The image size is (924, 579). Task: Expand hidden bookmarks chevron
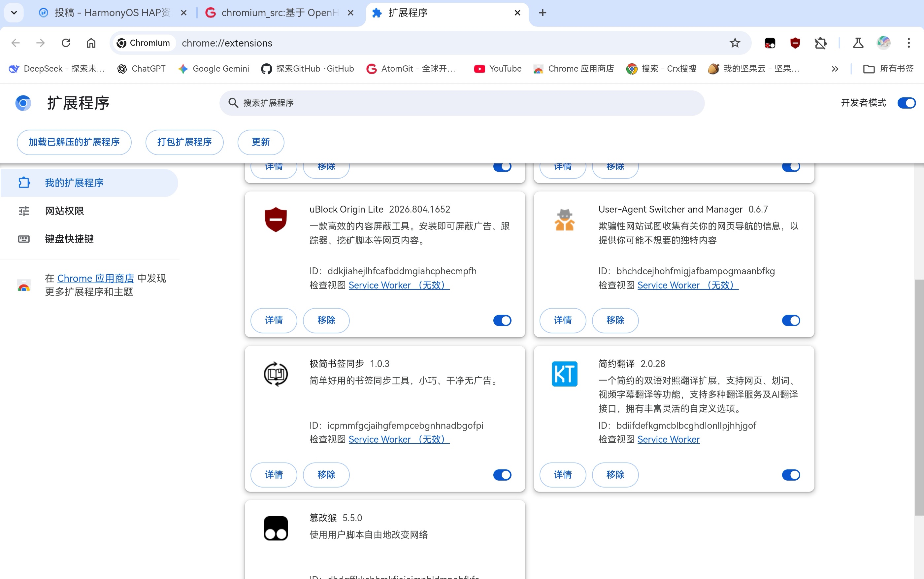[x=835, y=69]
